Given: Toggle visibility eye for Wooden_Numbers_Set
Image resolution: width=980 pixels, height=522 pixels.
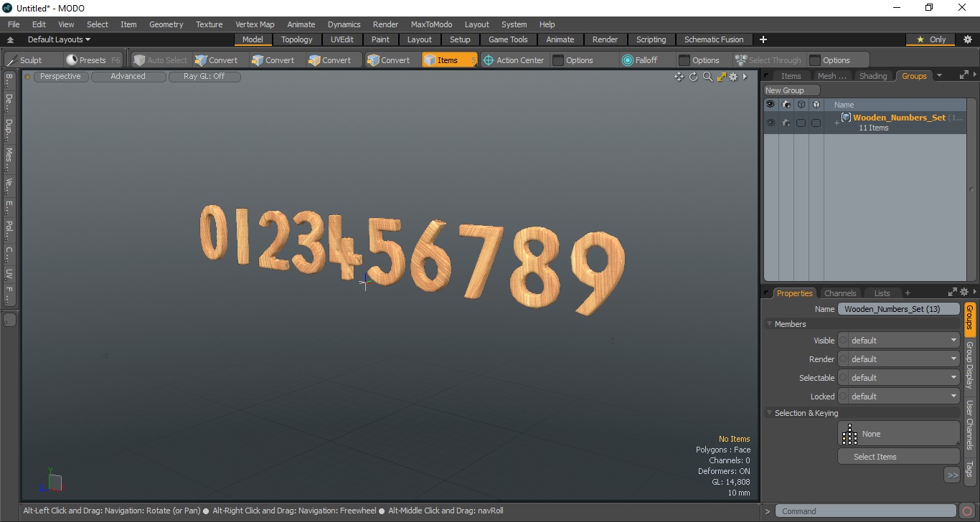Looking at the screenshot, I should [771, 123].
